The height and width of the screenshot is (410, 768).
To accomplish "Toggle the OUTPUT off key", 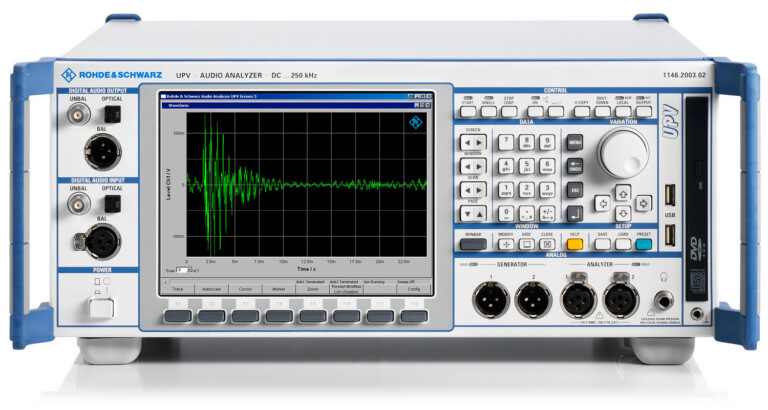I will [x=644, y=112].
